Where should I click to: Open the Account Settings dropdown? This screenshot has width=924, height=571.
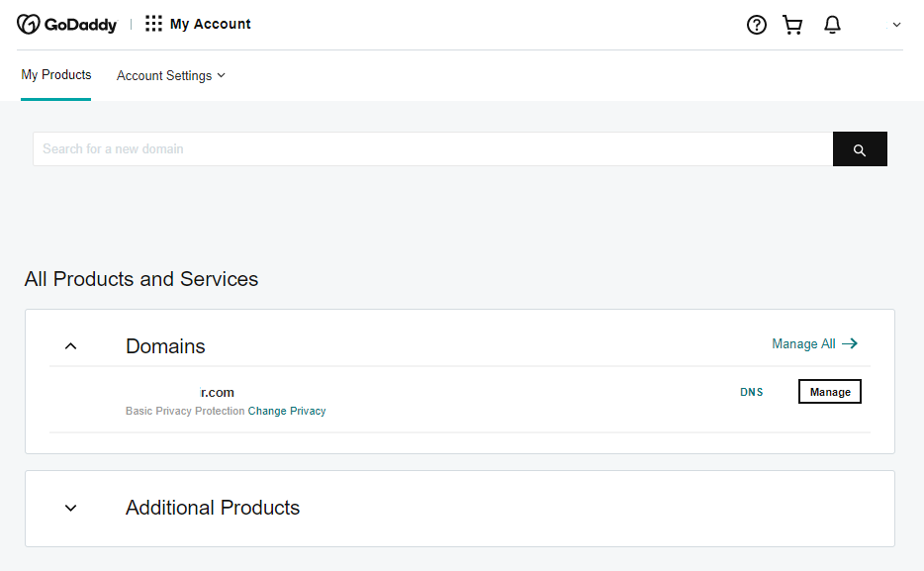171,76
